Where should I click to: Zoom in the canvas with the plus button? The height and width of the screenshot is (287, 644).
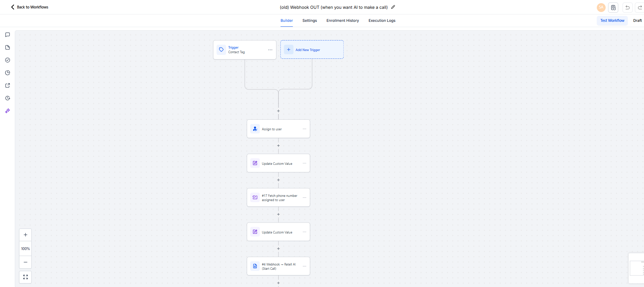pyautogui.click(x=25, y=235)
